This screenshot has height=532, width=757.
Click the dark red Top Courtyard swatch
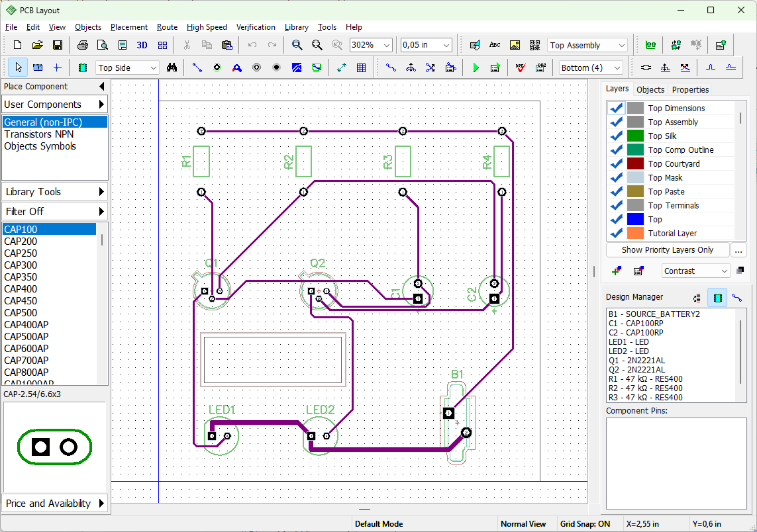click(635, 163)
